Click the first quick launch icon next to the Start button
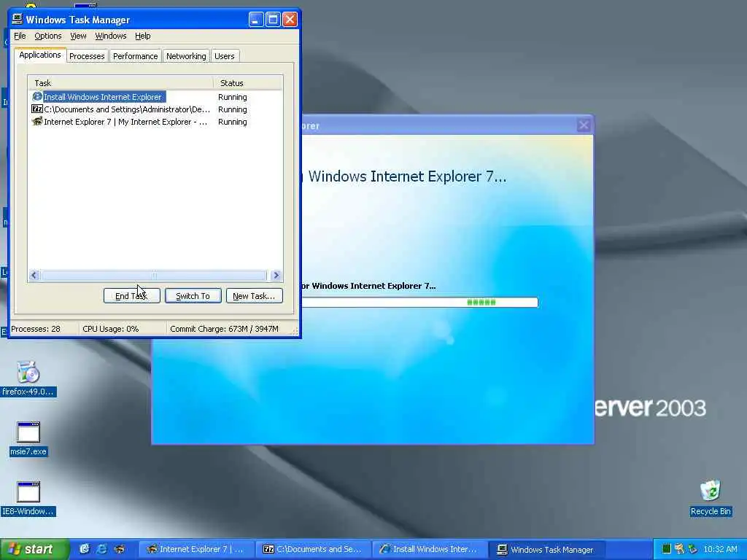Image resolution: width=747 pixels, height=560 pixels. [85, 549]
